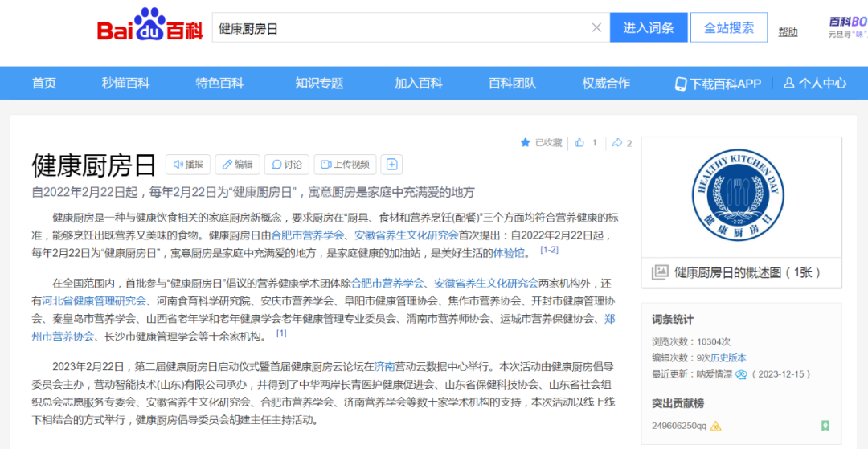The image size is (868, 449).
Task: Click the 百科BO banner at top right
Action: tap(848, 27)
